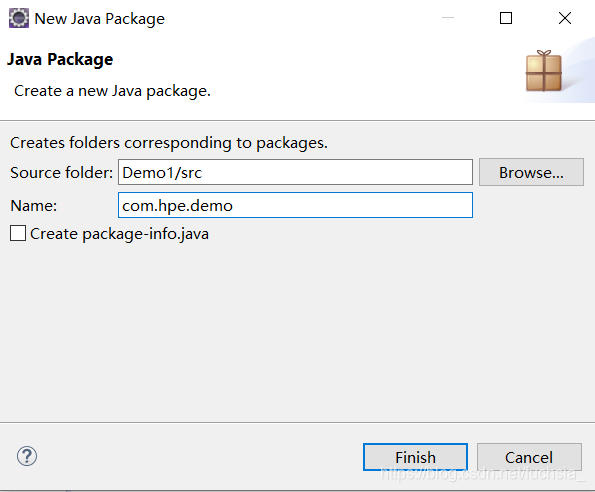
Task: Click the "New Java Package" title bar text
Action: [99, 19]
